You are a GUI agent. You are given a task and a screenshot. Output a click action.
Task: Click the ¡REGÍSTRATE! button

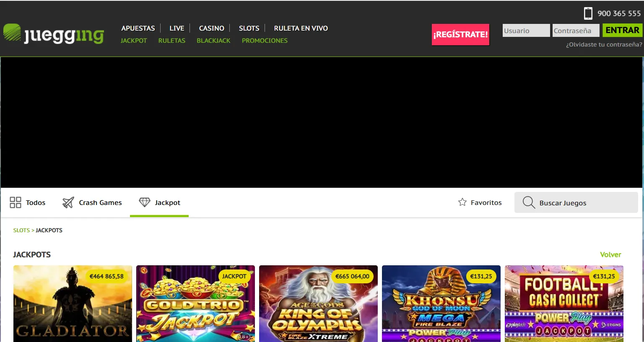460,34
